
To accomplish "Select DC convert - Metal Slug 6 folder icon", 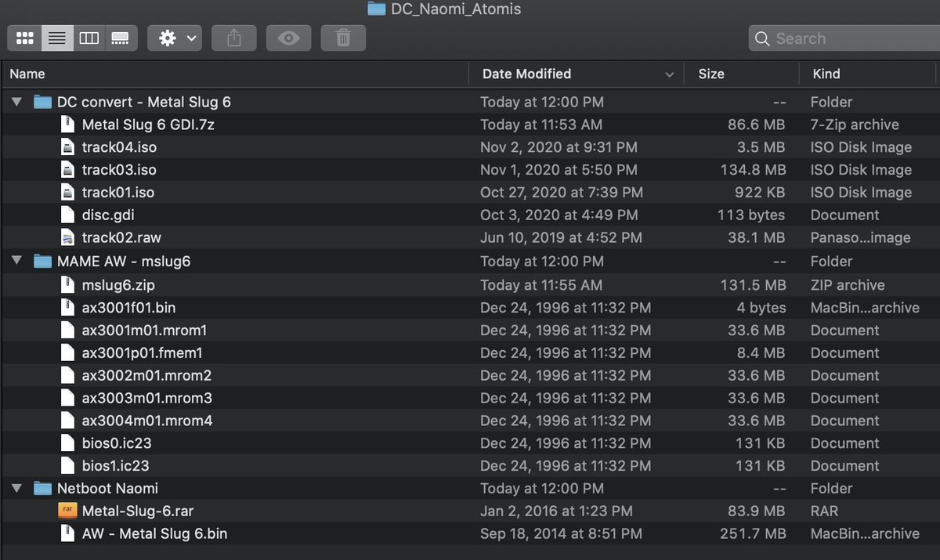I will click(42, 102).
